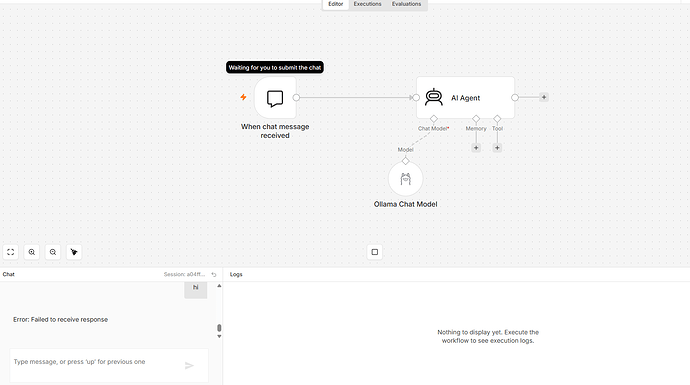Stop the workflow execution

pyautogui.click(x=374, y=252)
